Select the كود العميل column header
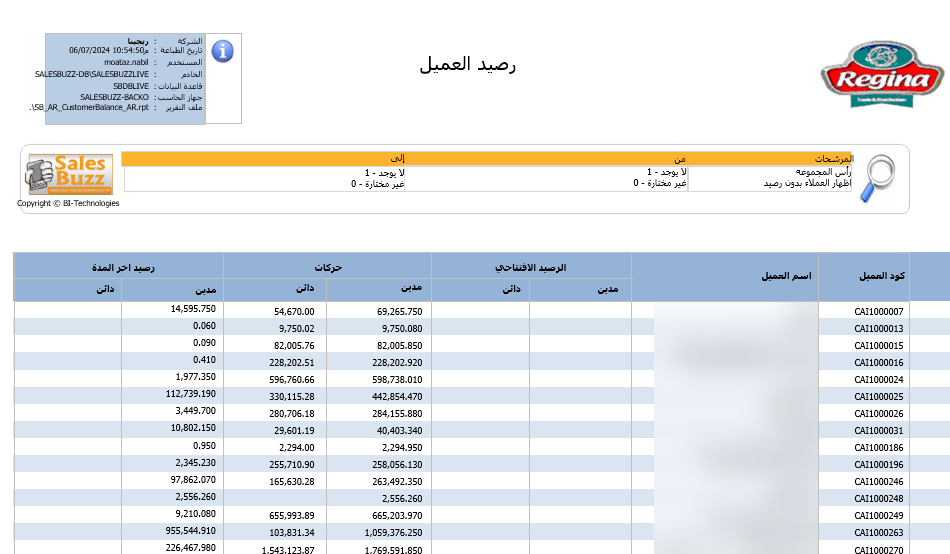Image resolution: width=950 pixels, height=554 pixels. [882, 276]
